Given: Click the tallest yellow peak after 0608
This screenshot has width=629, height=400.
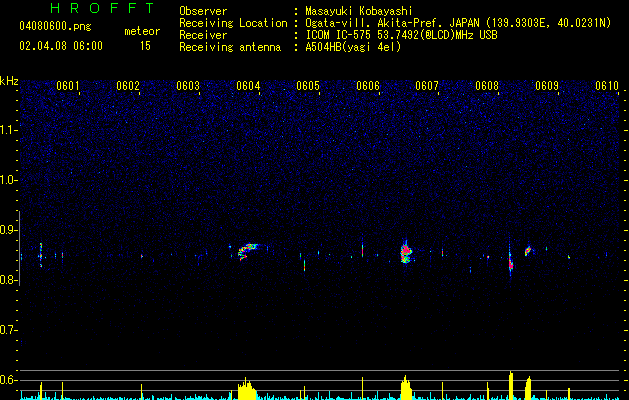Looking at the screenshot, I should (511, 386).
